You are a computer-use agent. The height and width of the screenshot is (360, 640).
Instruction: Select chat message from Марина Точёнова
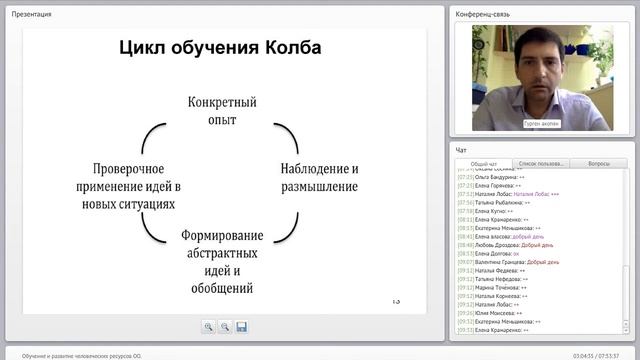[492, 288]
